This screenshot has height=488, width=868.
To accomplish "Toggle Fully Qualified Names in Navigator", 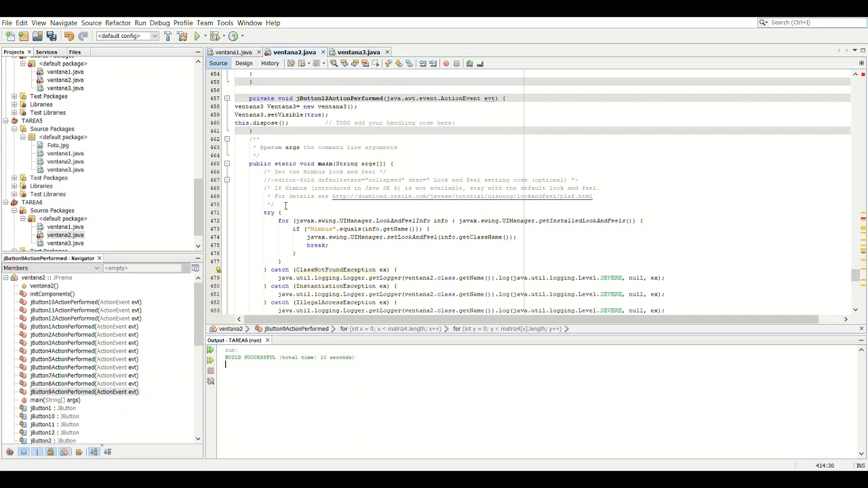I will [x=79, y=452].
